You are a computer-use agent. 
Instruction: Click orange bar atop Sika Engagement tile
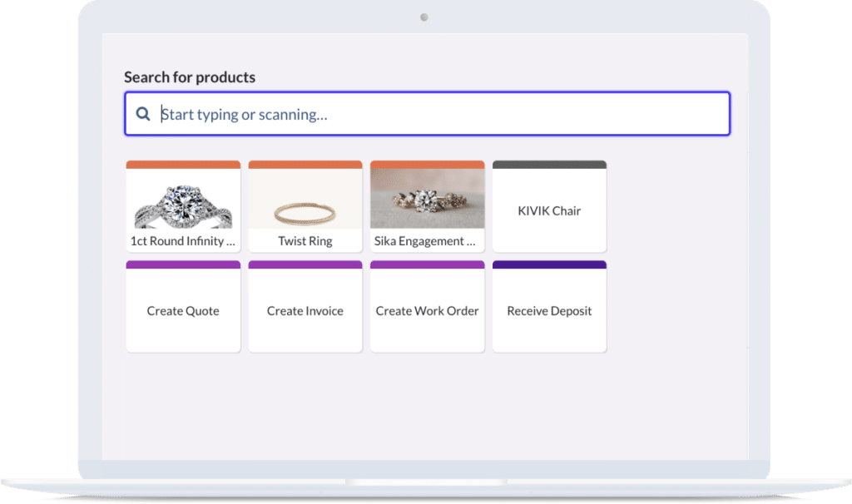click(x=427, y=165)
